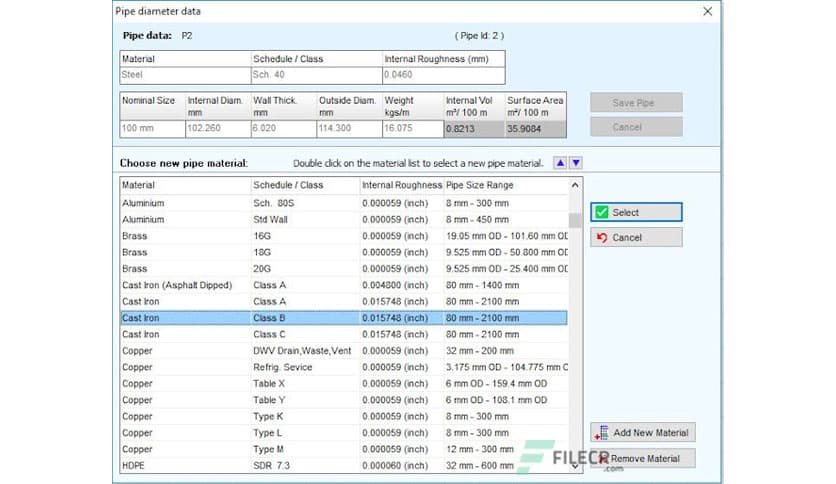Screen dimensions: 836x484
Task: Click the Internal Roughness list column header
Action: 400,185
